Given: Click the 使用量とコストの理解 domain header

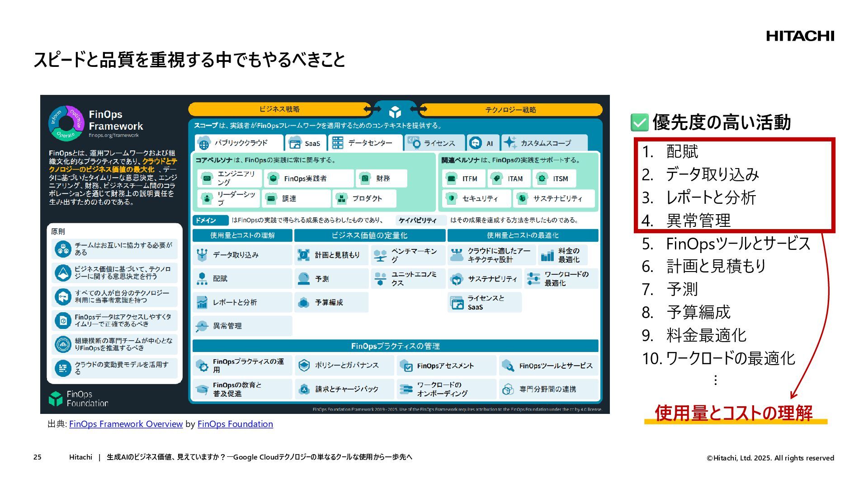Looking at the screenshot, I should tap(242, 235).
